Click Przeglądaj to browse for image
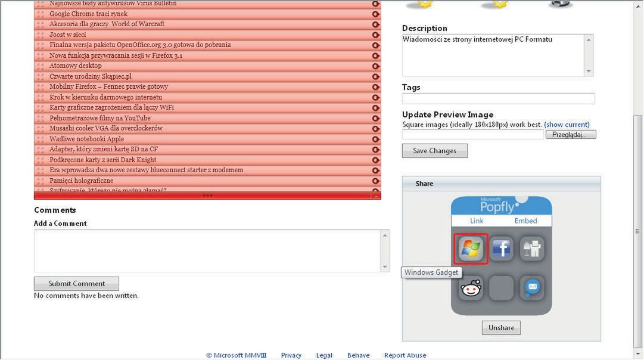 [x=571, y=134]
